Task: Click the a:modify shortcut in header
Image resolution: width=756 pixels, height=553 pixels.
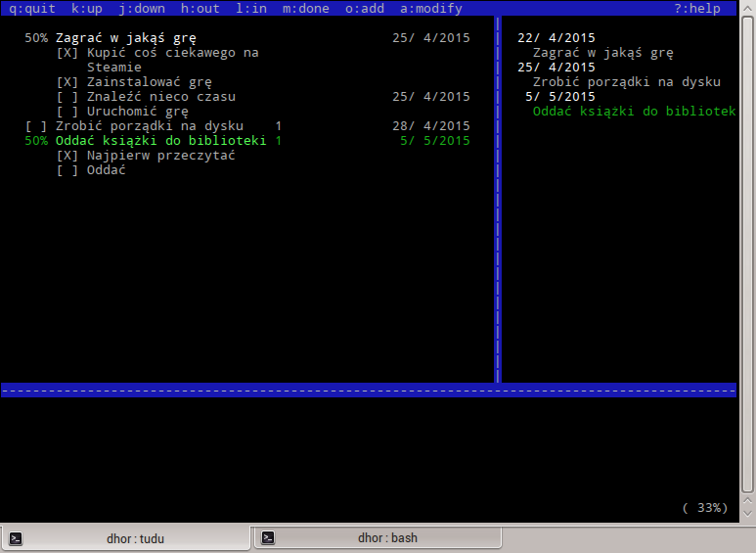Action: 431,8
